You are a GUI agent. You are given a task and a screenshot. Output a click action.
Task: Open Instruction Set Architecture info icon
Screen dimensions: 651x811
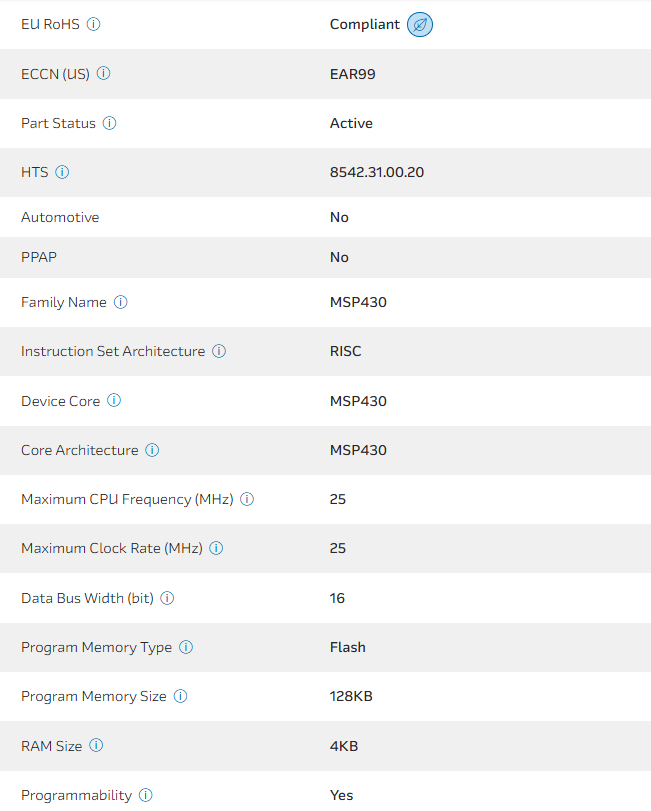point(219,351)
